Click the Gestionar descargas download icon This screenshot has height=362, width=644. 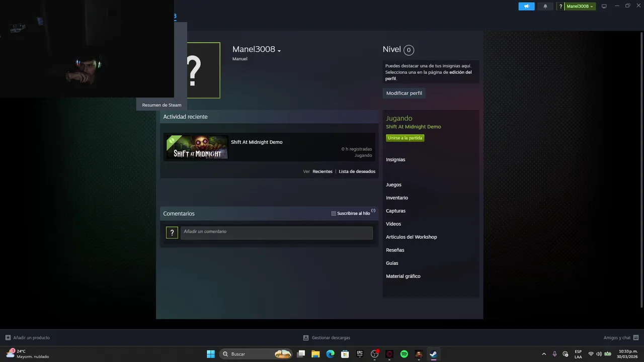[x=306, y=338]
